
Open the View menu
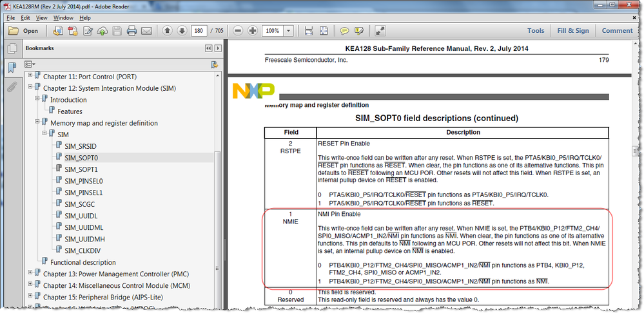(41, 18)
